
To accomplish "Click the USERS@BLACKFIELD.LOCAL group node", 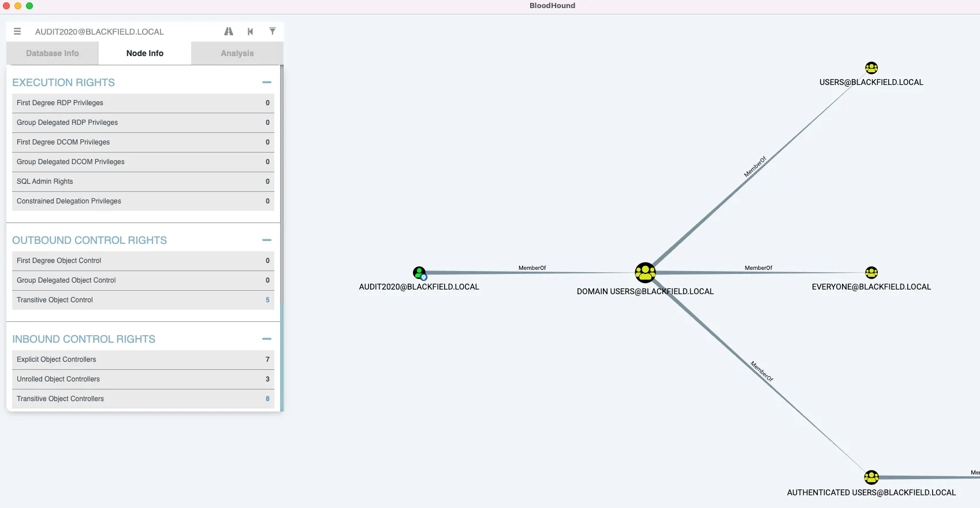I will coord(871,68).
